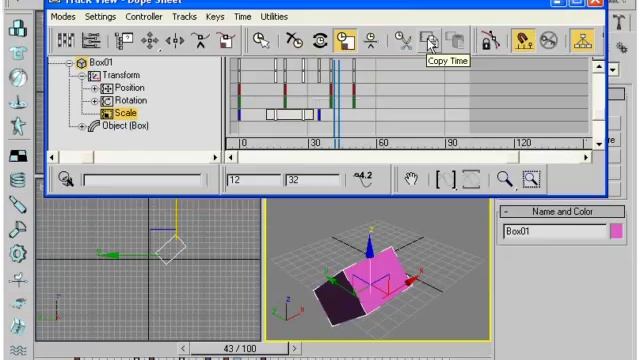Choose the Move Keys four-arrow tool
The height and width of the screenshot is (360, 640).
tap(150, 40)
